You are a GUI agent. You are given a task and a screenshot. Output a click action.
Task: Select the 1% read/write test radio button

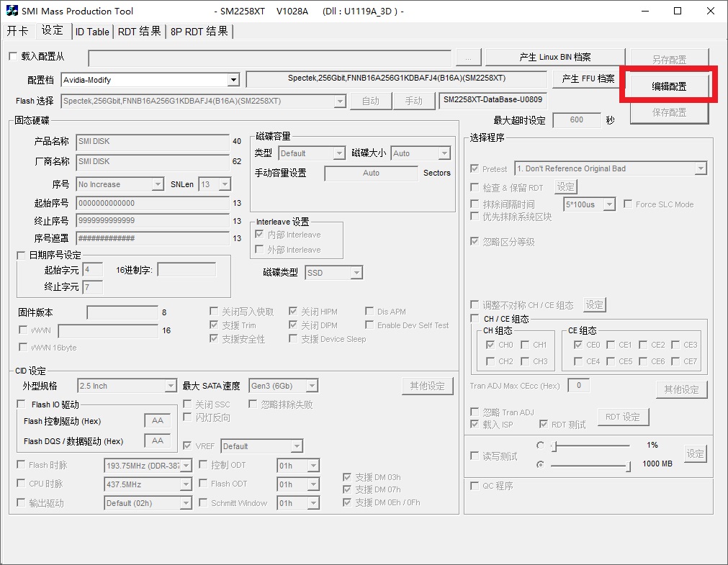(x=540, y=446)
